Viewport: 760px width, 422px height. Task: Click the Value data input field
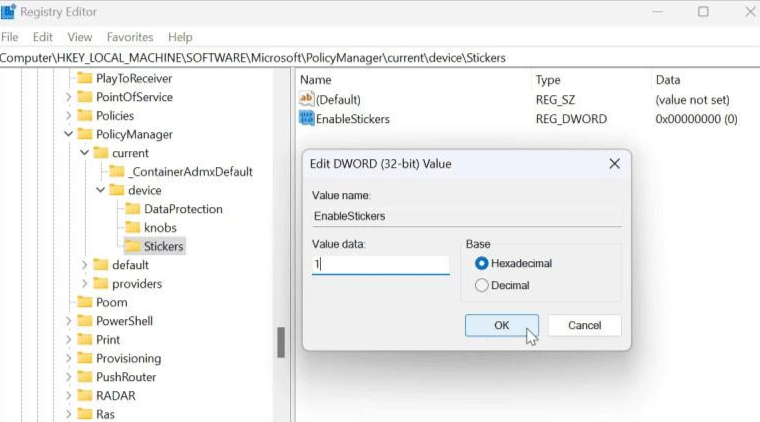[x=380, y=265]
